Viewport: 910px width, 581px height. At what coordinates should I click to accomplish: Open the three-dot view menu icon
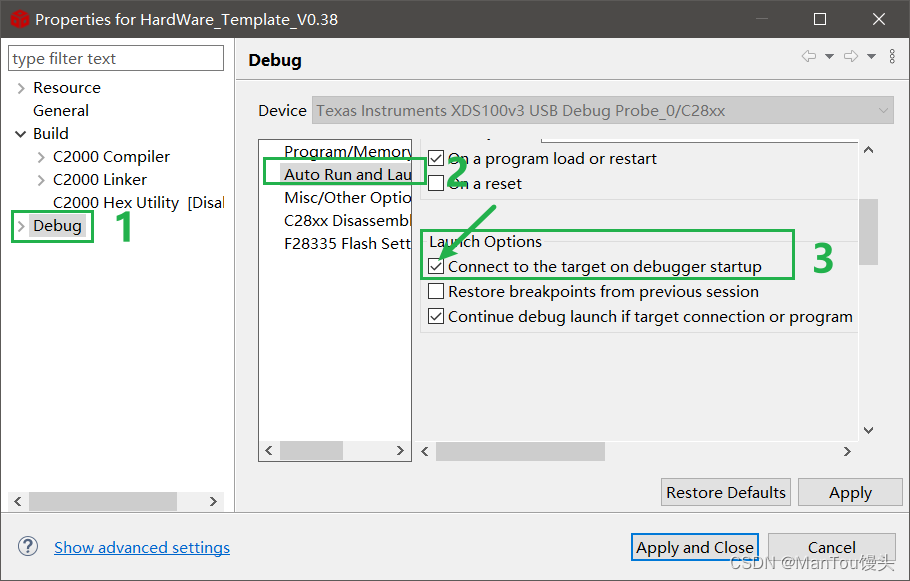(892, 56)
